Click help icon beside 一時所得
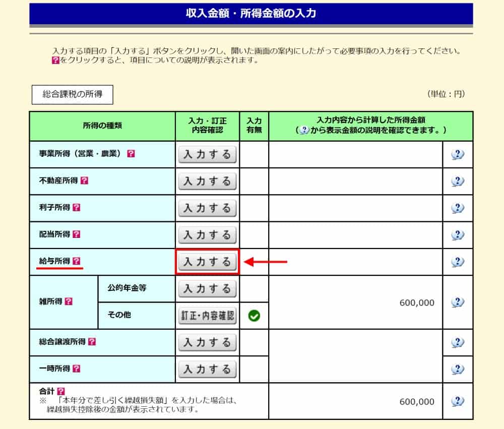This screenshot has width=504, height=429. click(77, 369)
